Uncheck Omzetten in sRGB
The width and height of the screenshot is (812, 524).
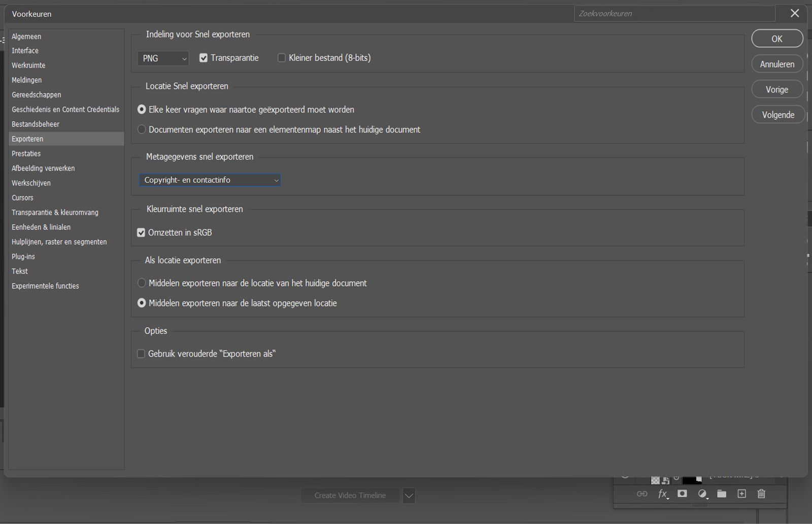click(141, 233)
